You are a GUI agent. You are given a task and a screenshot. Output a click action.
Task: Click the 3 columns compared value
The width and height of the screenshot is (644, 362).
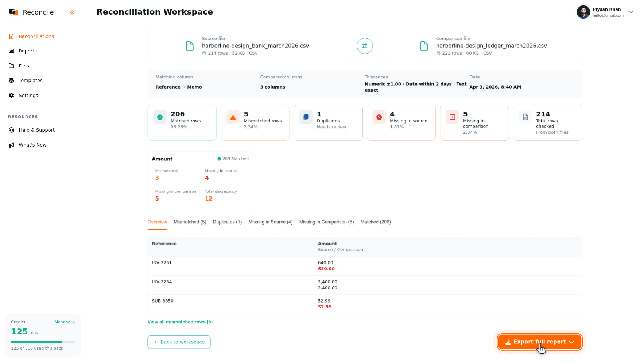273,87
